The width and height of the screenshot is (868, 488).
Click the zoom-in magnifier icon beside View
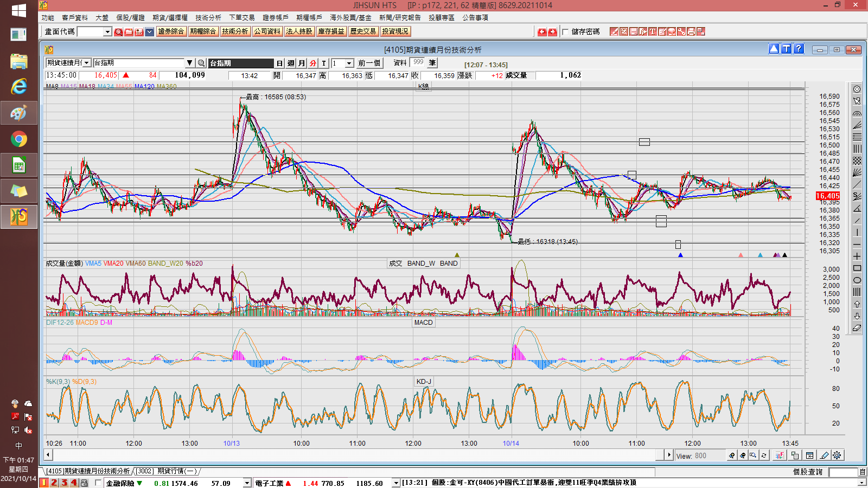(732, 455)
